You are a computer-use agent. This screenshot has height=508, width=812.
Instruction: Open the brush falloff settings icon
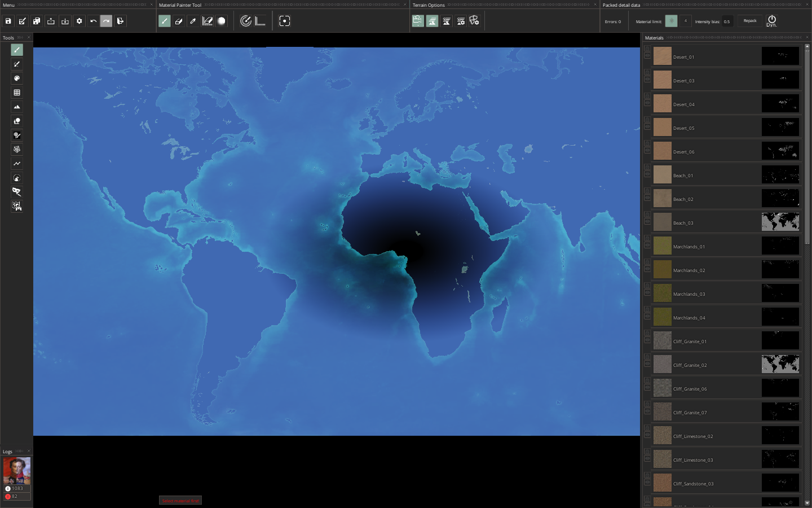tap(222, 21)
